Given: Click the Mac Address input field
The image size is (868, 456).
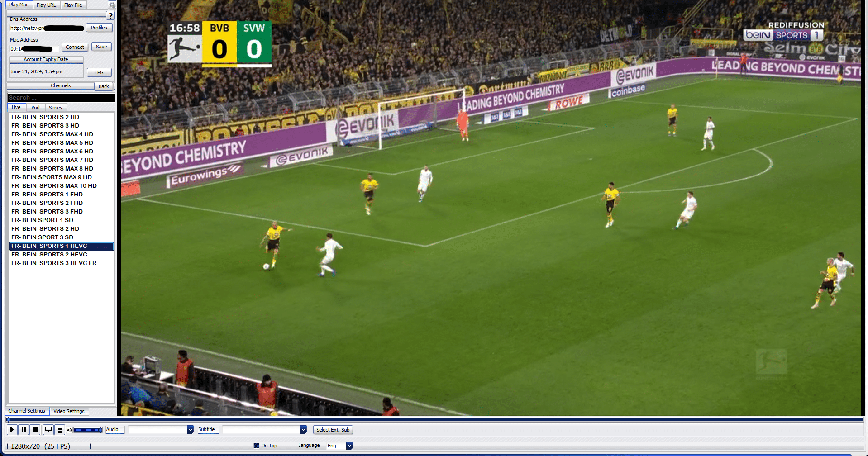Looking at the screenshot, I should click(x=34, y=49).
